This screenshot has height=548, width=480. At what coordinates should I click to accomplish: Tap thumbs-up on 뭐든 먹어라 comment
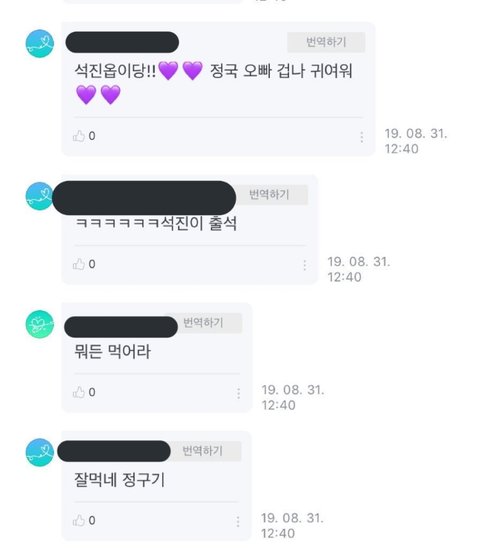tap(79, 392)
